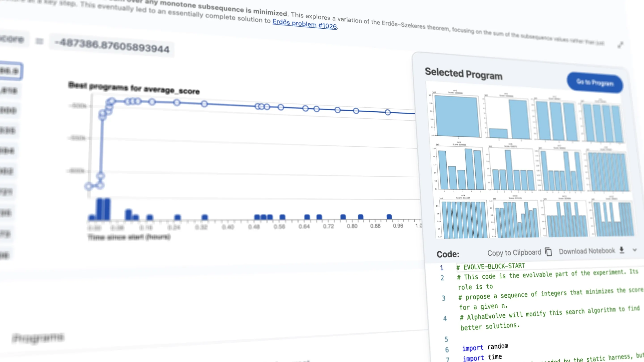The width and height of the screenshot is (644, 362).
Task: Select the second blurred item in left list
Action: pos(9,90)
